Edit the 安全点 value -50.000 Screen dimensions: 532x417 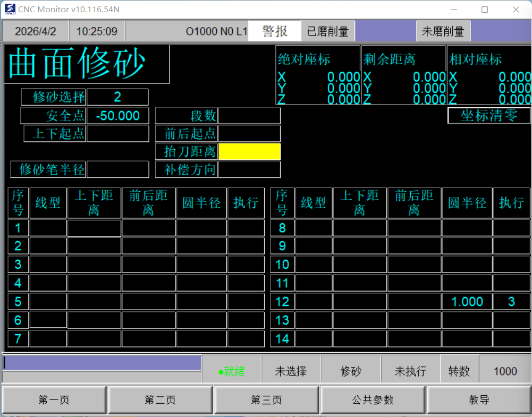click(x=117, y=116)
